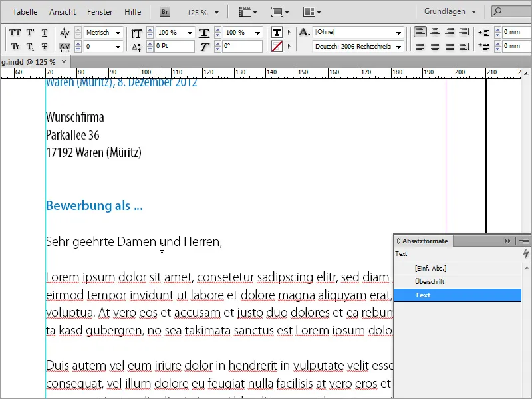Click the vertical scale icon
532x399 pixels.
click(136, 33)
